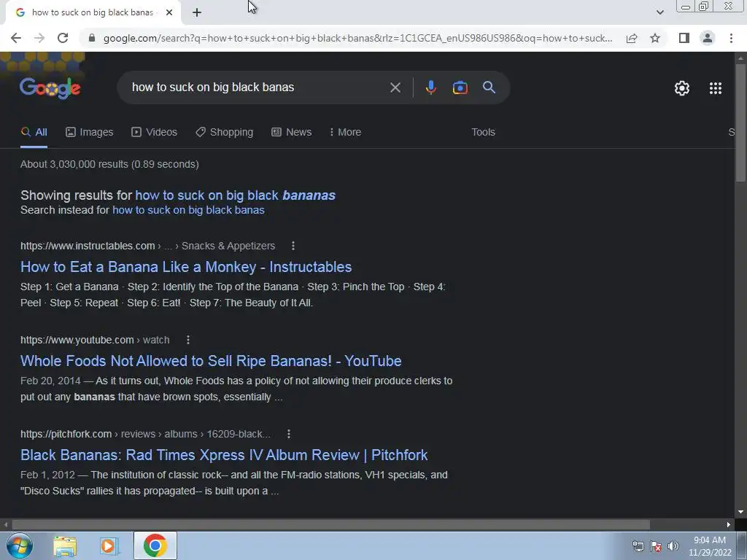
Task: Click the browser forward arrow
Action: pyautogui.click(x=39, y=38)
